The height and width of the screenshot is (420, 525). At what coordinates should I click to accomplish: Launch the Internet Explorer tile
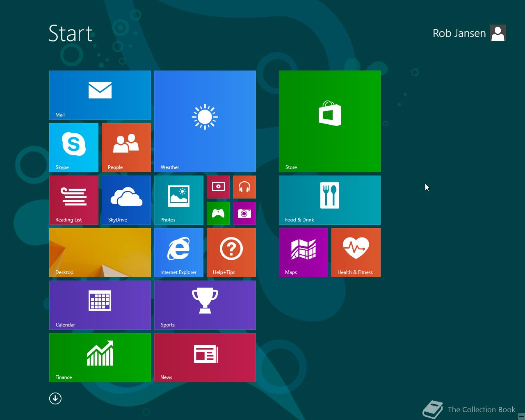click(179, 253)
